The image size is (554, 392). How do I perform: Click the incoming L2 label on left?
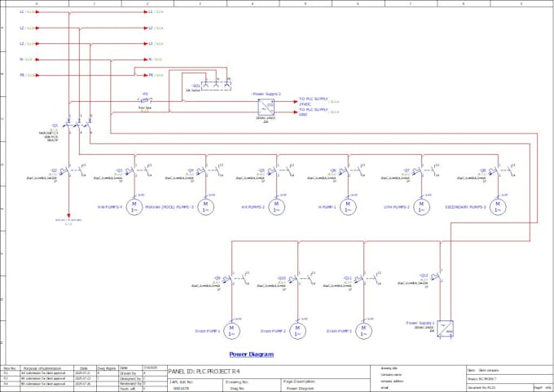click(x=22, y=28)
